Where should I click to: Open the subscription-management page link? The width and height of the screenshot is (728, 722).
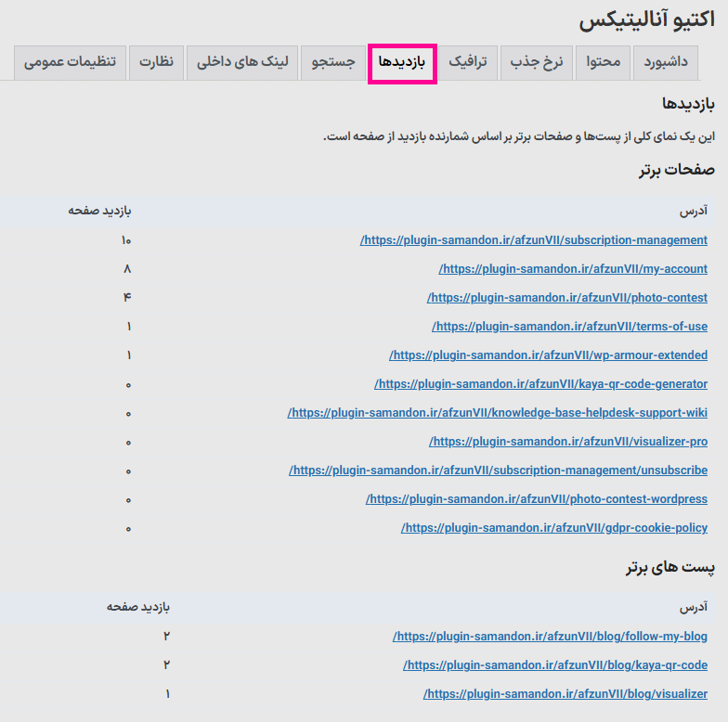(534, 240)
